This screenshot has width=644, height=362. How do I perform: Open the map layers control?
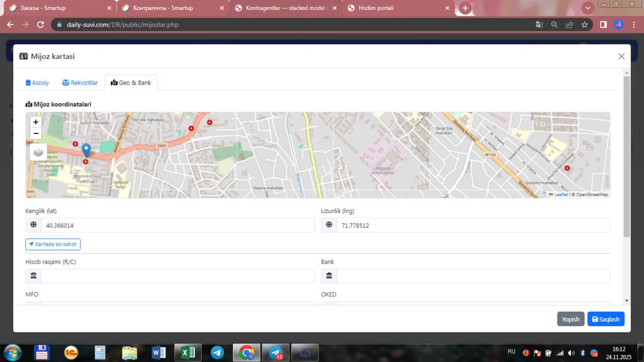[x=38, y=152]
